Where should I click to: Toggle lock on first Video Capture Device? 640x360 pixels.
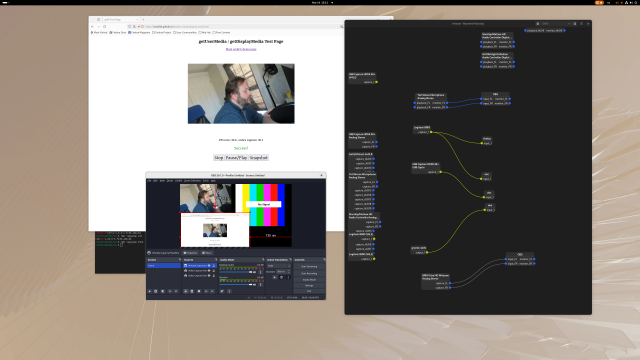click(x=214, y=271)
